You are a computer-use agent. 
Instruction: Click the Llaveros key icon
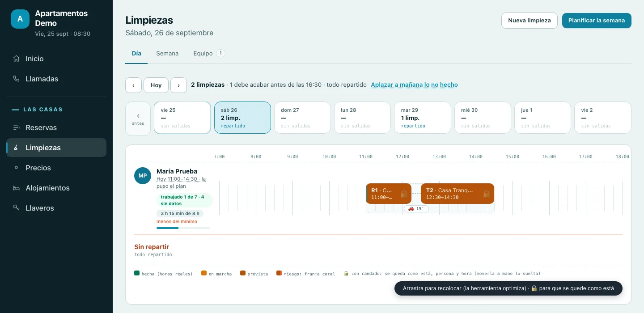pos(17,207)
